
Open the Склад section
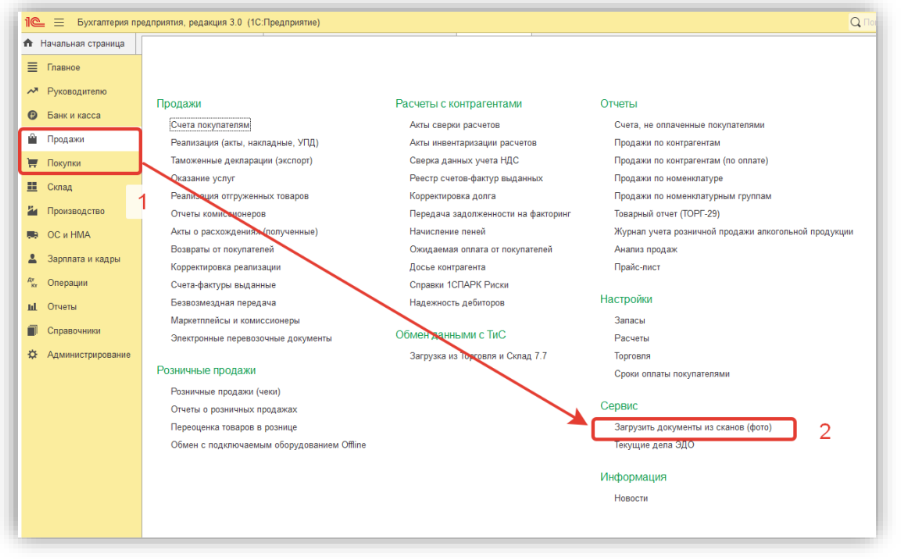pyautogui.click(x=59, y=187)
